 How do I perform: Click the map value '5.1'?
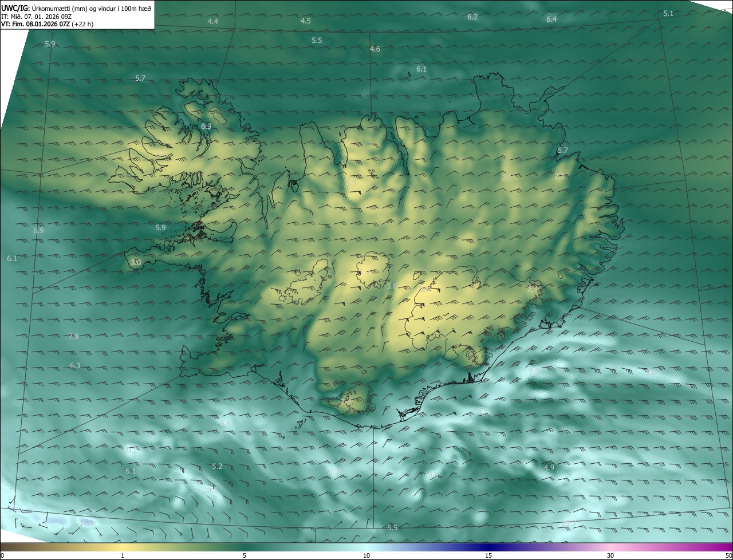click(668, 14)
